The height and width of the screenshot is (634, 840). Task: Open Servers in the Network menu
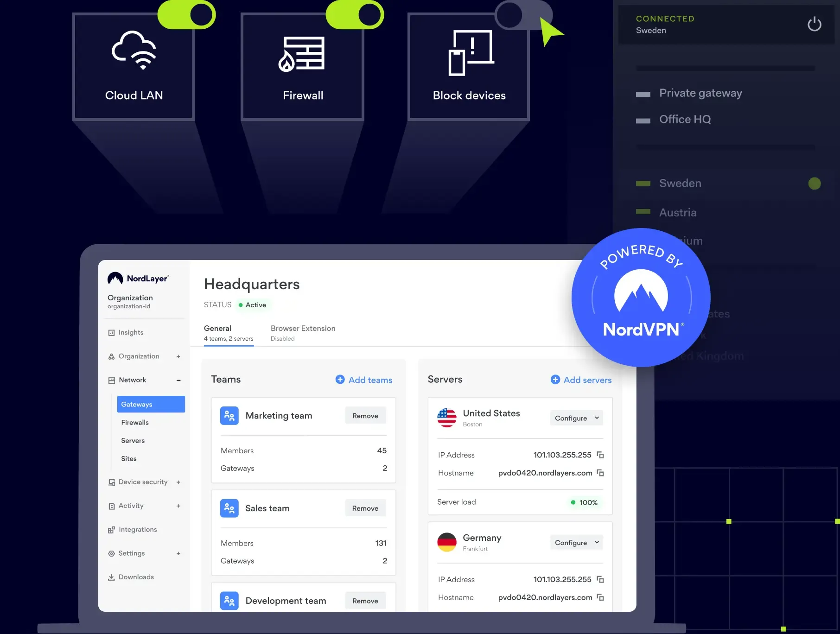pyautogui.click(x=133, y=440)
